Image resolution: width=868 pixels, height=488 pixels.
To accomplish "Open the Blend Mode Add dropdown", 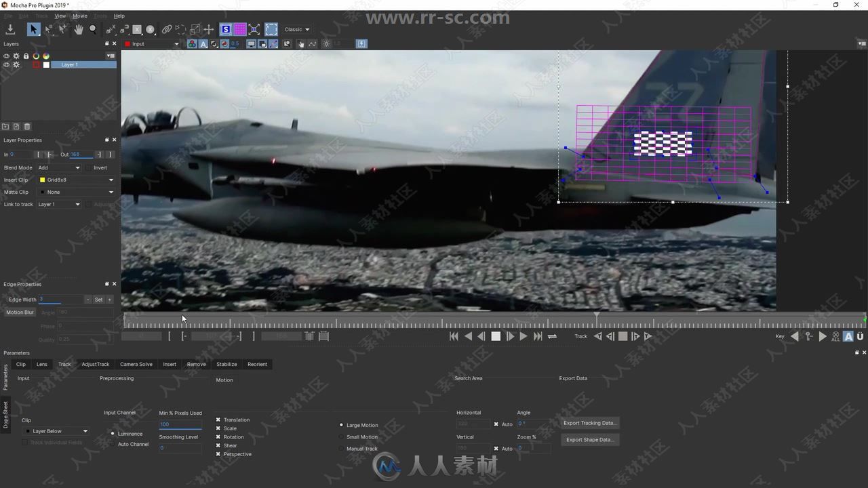I will pos(59,167).
